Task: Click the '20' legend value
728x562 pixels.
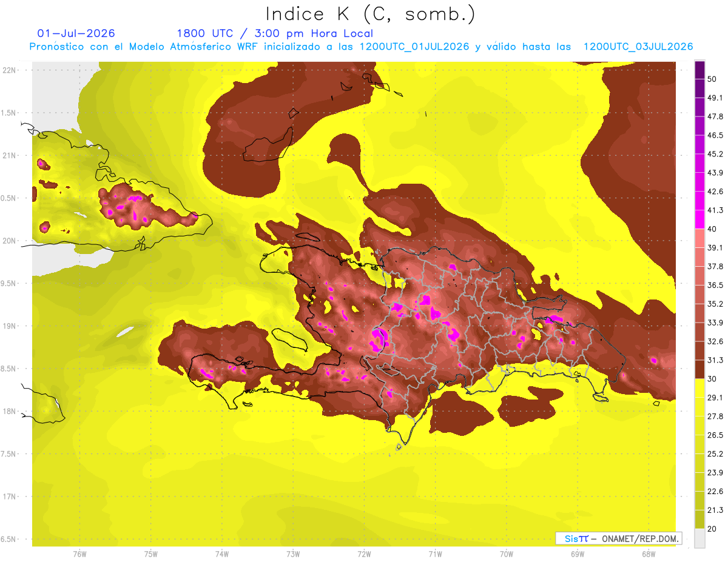Action: [713, 529]
